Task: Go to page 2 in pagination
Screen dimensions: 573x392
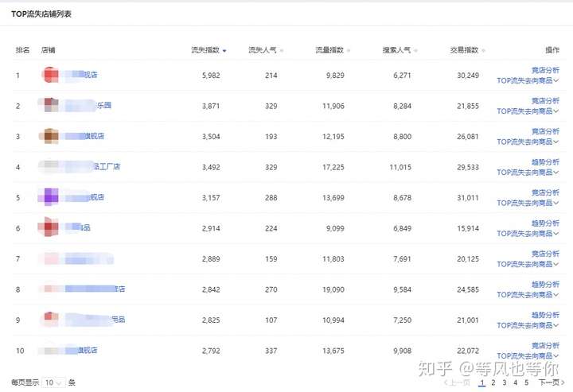Action: coord(493,382)
